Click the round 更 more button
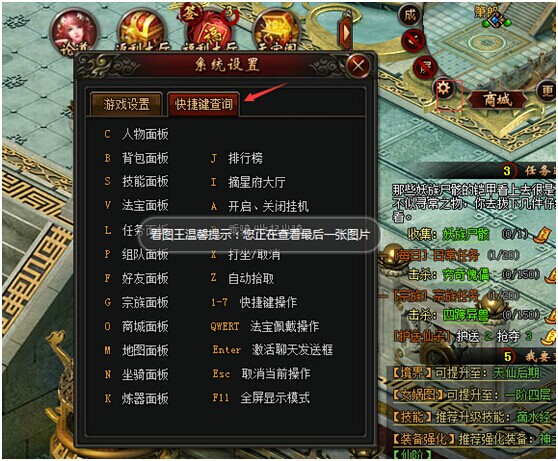Viewport: 558px width, 461px height. pos(547,91)
